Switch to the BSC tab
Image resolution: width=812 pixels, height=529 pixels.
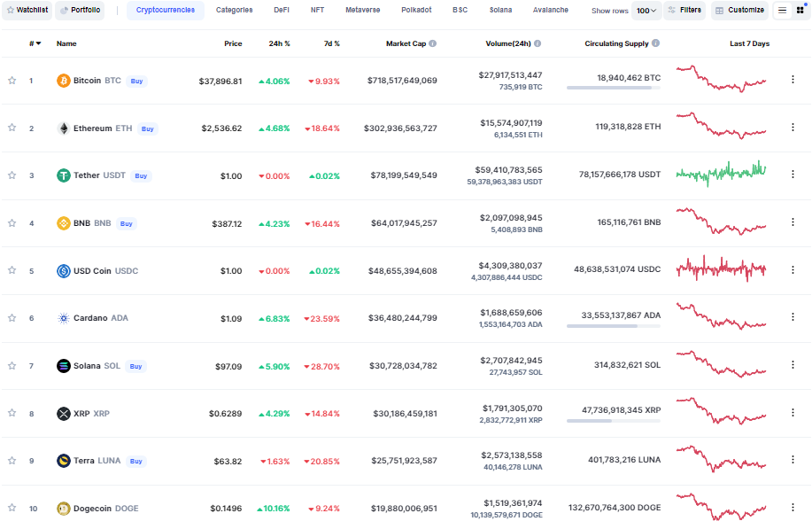point(460,10)
